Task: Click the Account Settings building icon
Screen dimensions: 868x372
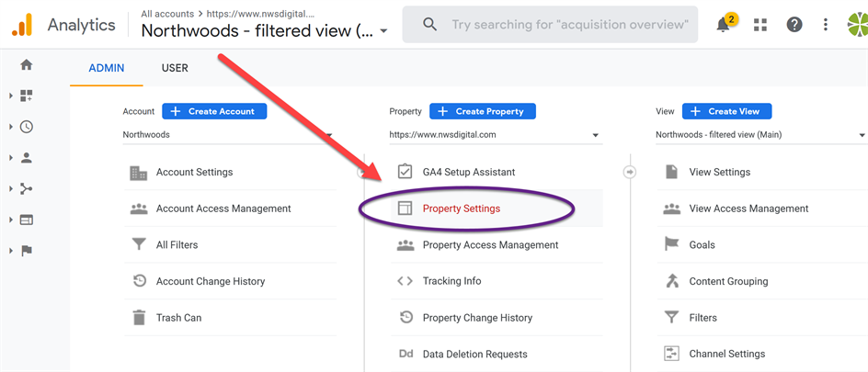Action: click(139, 173)
